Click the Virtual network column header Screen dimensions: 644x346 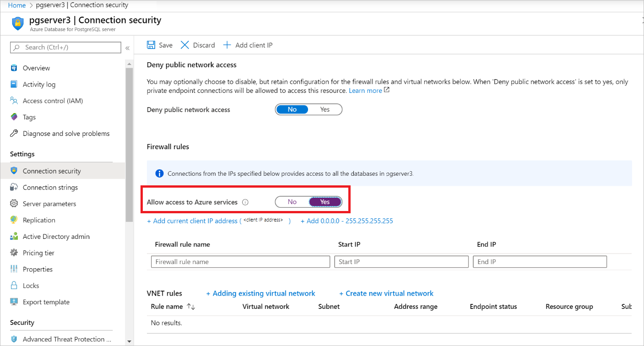click(266, 307)
